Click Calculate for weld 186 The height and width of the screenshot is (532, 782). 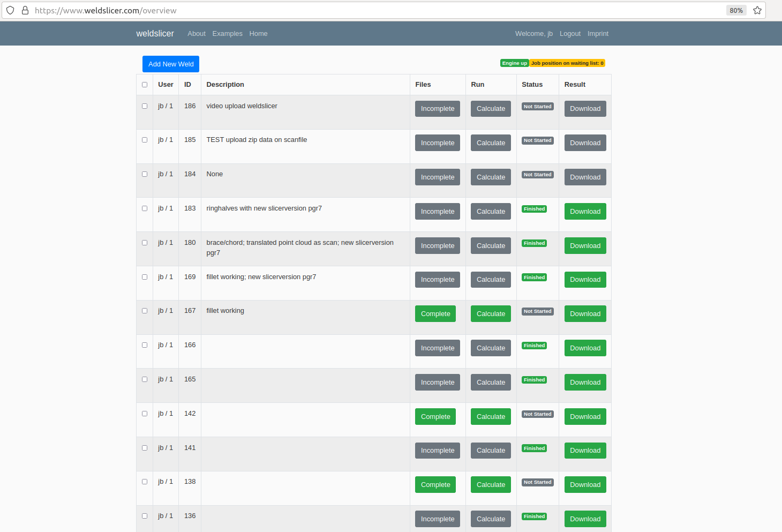pyautogui.click(x=491, y=109)
